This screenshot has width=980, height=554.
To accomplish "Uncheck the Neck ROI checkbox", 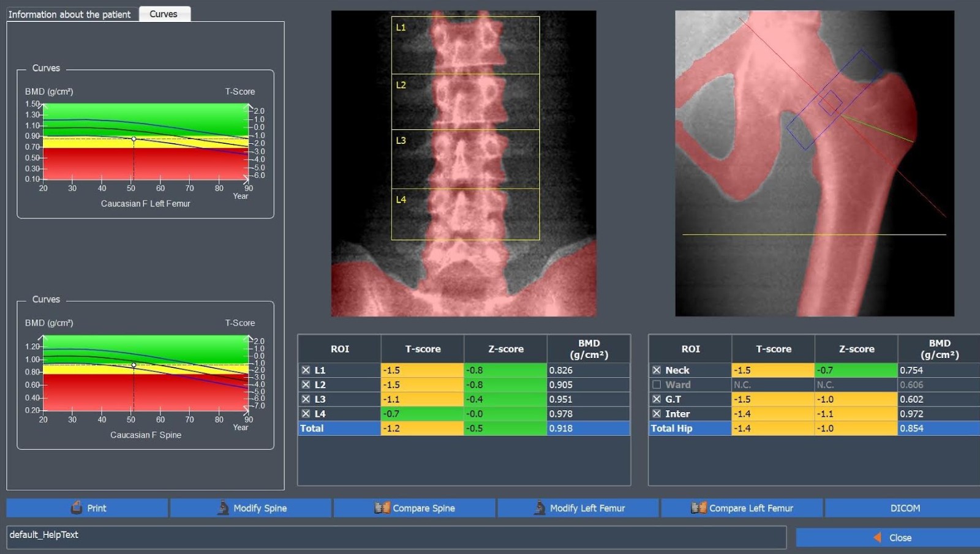I will tap(657, 370).
